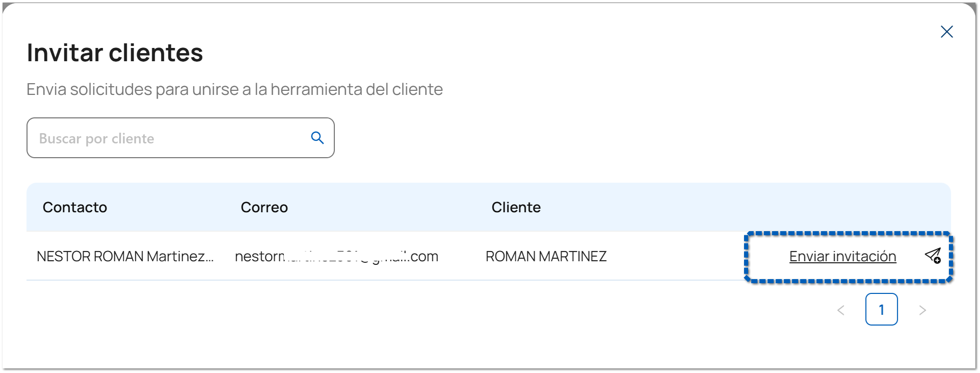Focus the Buscar por cliente field
The height and width of the screenshot is (373, 980).
click(168, 138)
